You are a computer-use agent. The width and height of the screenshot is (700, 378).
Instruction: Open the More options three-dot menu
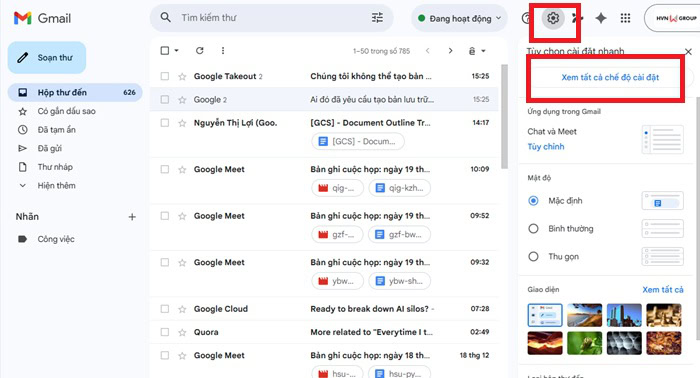point(223,50)
